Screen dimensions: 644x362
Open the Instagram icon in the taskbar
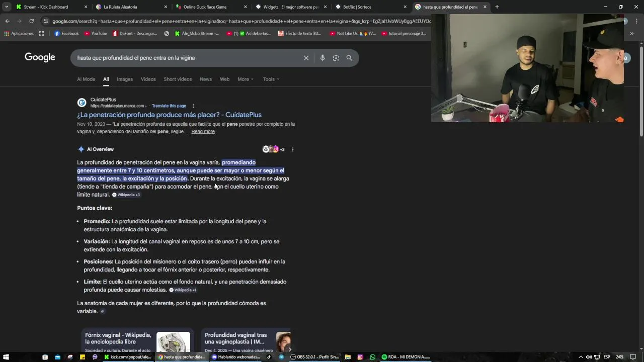[x=360, y=357]
